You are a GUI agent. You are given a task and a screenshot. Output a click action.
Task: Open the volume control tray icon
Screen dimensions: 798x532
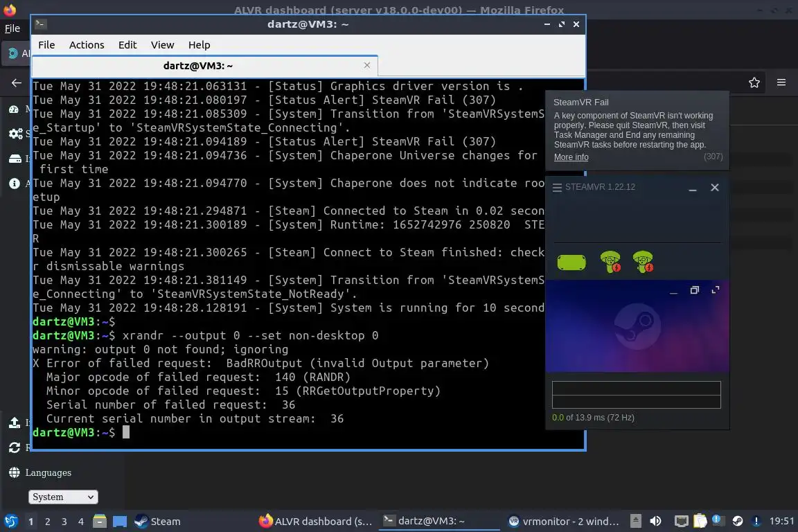pos(655,521)
